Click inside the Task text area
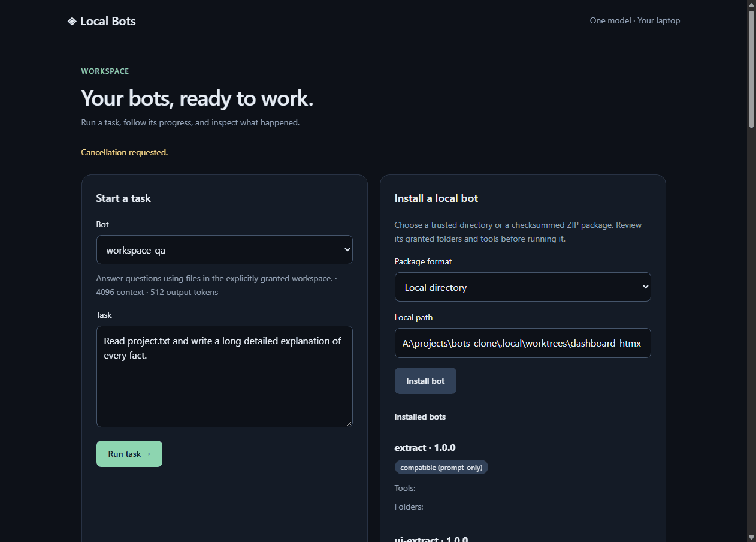Viewport: 756px width, 542px height. coord(224,377)
